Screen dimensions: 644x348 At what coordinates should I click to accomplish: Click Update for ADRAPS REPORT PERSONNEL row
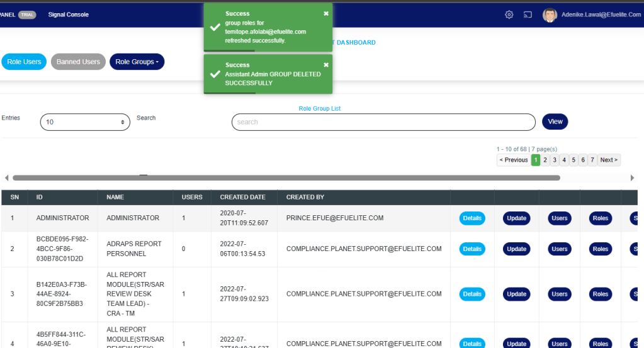(x=516, y=249)
